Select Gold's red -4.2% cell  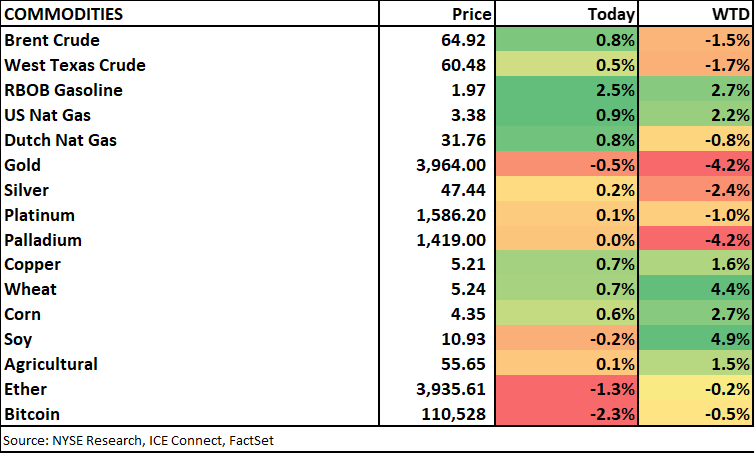click(x=697, y=165)
